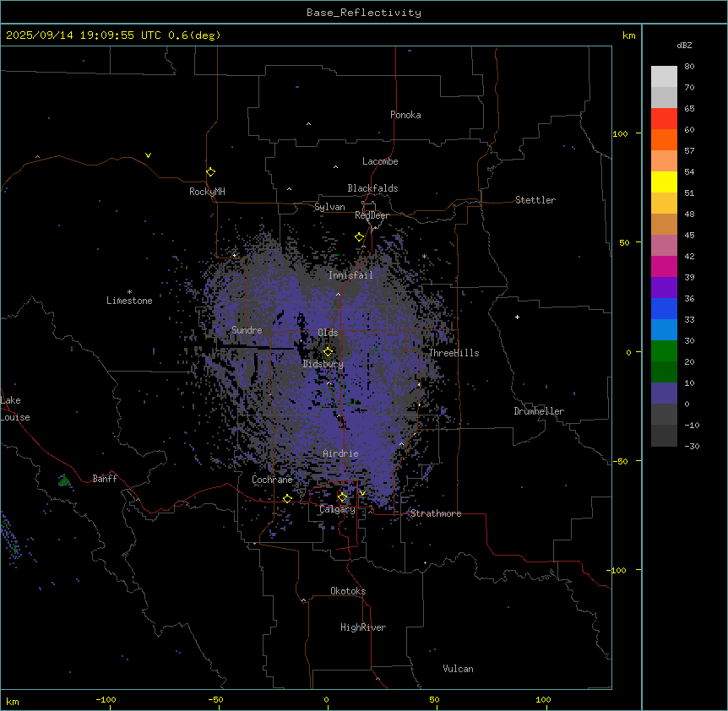
Task: Select the Lacombe city label
Action: pyautogui.click(x=380, y=161)
